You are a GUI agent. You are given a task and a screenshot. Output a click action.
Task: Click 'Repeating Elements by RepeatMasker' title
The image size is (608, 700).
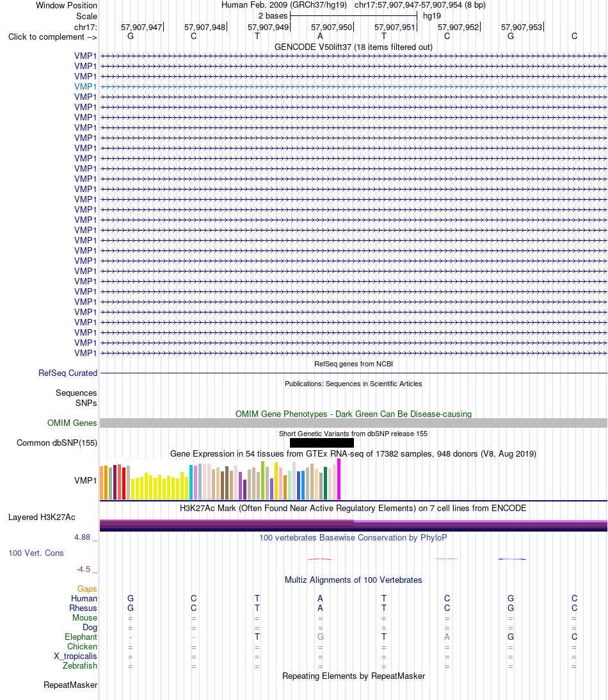coord(353,676)
